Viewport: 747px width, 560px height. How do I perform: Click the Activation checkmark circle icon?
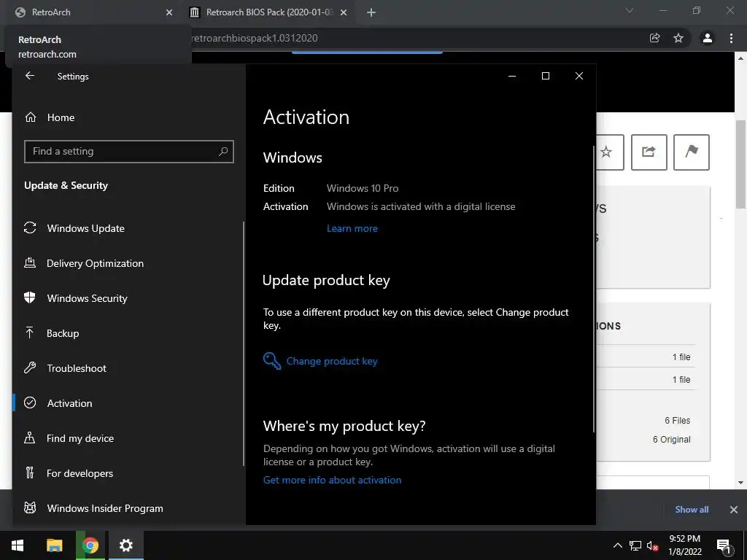tap(30, 402)
